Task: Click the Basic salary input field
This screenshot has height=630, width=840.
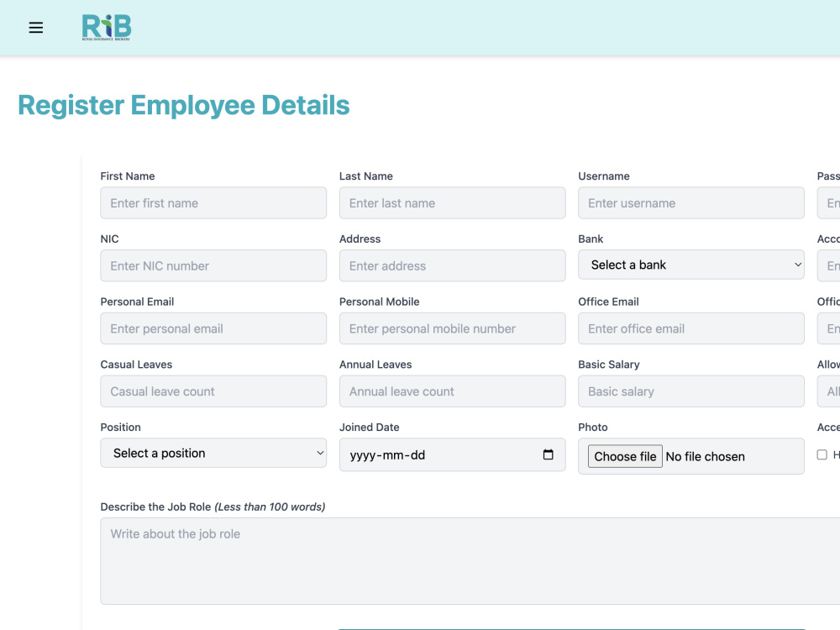Action: click(691, 391)
